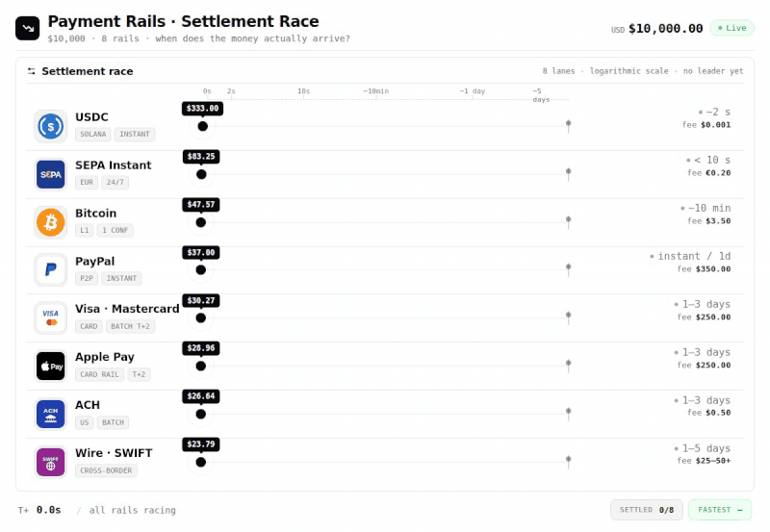770x532 pixels.
Task: Click the INSTANT tag under USDC
Action: click(135, 135)
